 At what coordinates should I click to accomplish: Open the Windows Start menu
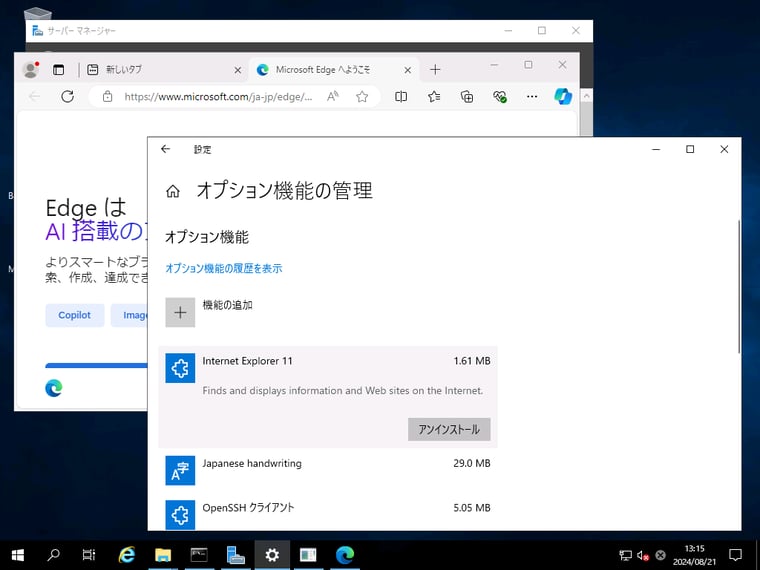[17, 555]
